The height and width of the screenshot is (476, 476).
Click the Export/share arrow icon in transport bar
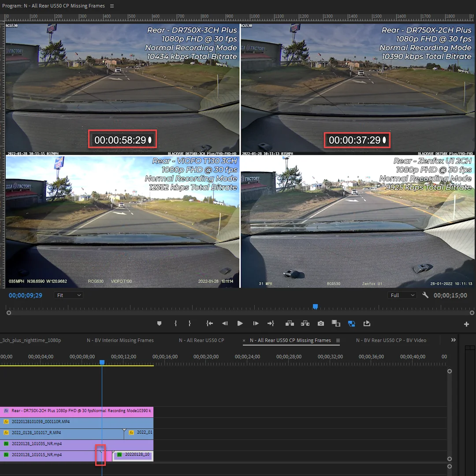[x=367, y=324]
